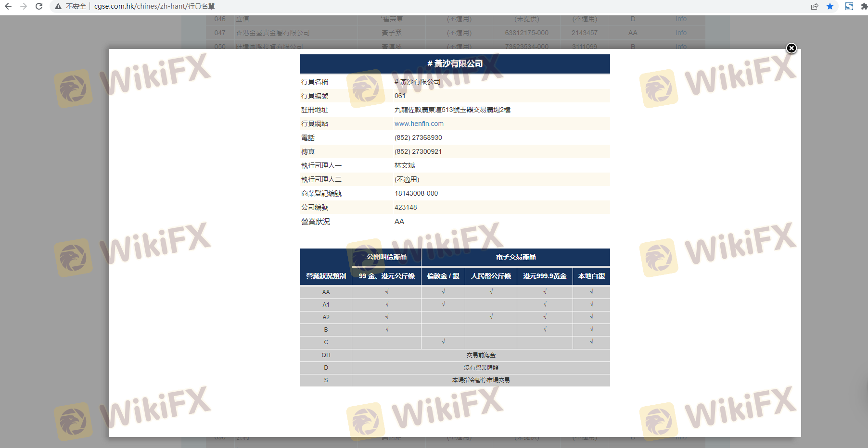868x448 pixels.
Task: Click the browser forward arrow
Action: (x=24, y=6)
